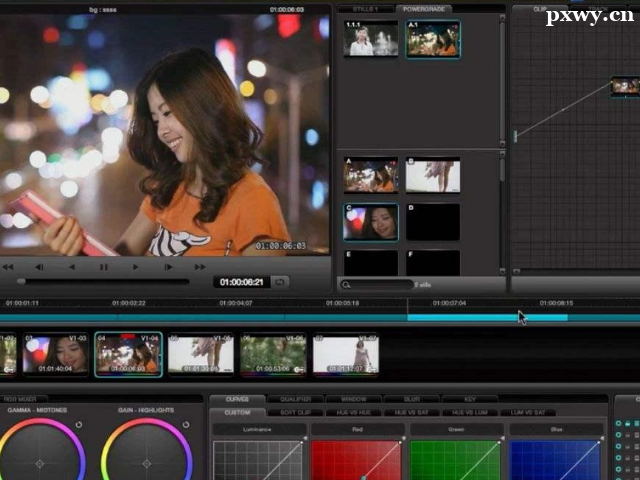The image size is (640, 480).
Task: Select the HUE VS HUE sub-tab
Action: [353, 413]
